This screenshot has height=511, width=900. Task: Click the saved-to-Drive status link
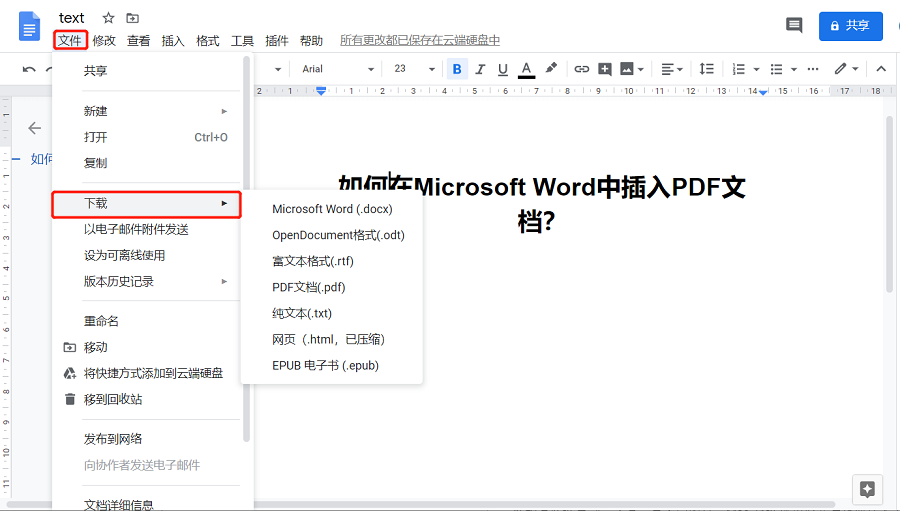click(x=420, y=40)
